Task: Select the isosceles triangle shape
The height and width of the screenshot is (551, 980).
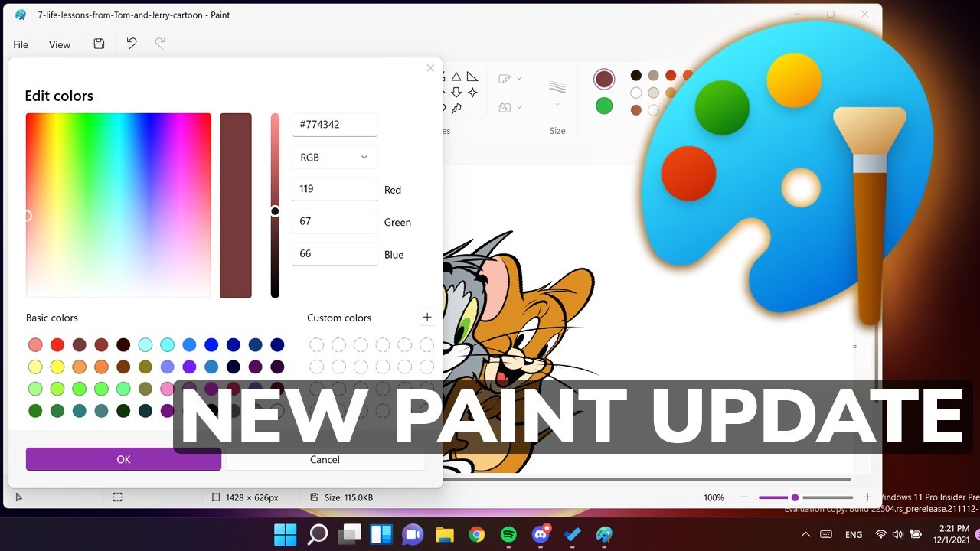Action: click(456, 77)
